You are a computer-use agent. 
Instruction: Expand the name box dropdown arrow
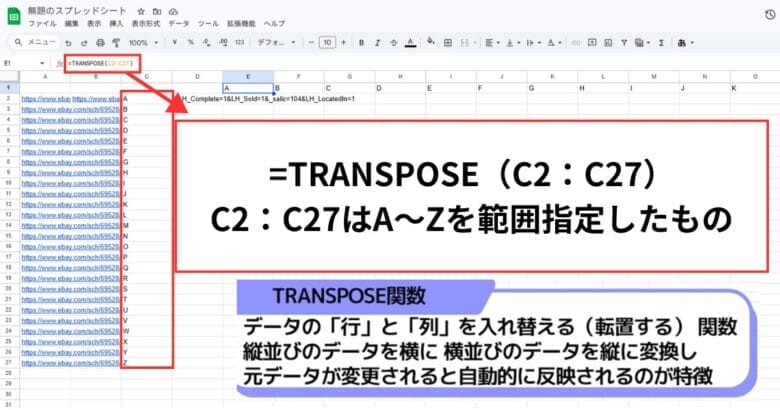[42, 63]
